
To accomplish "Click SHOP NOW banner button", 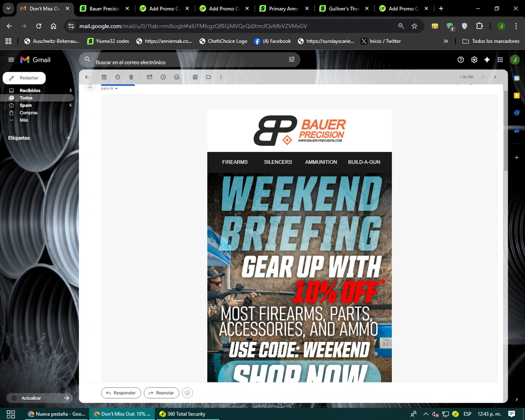I will (300, 372).
